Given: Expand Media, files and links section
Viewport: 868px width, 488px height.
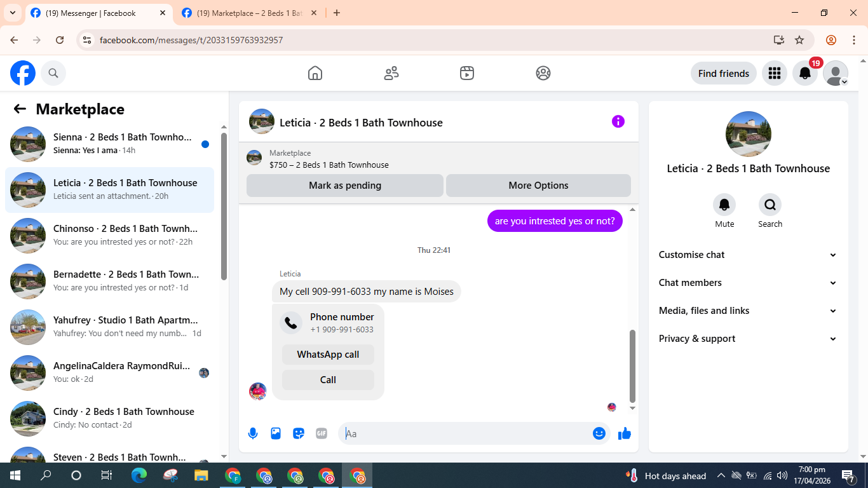Looking at the screenshot, I should click(x=748, y=311).
